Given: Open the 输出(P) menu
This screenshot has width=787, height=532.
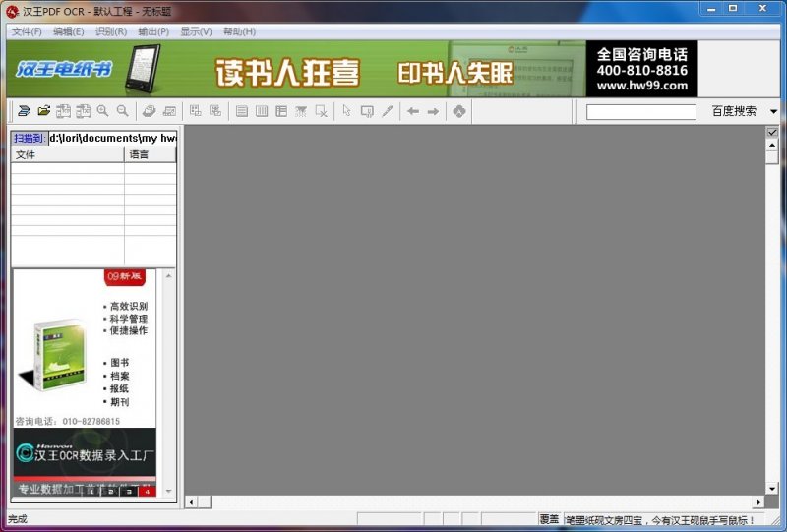Looking at the screenshot, I should click(153, 31).
